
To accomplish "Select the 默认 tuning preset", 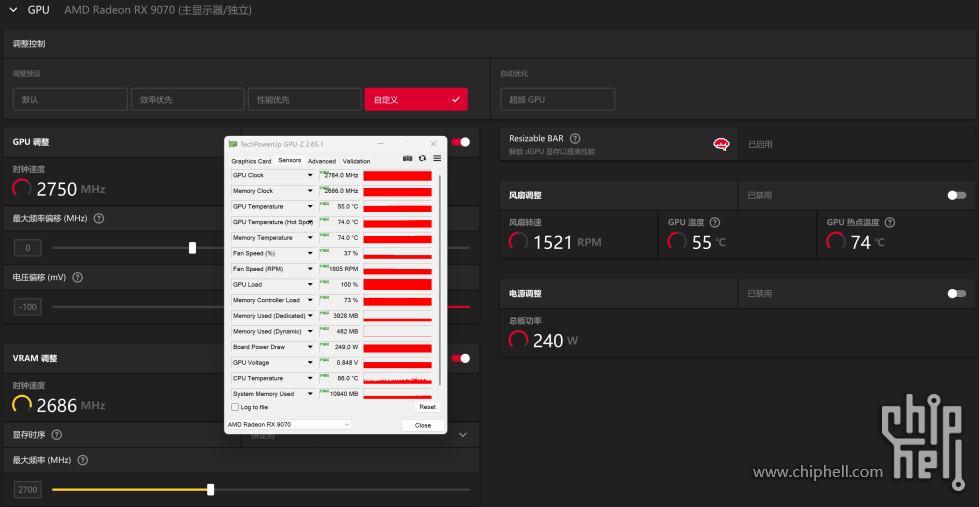I will tap(71, 99).
